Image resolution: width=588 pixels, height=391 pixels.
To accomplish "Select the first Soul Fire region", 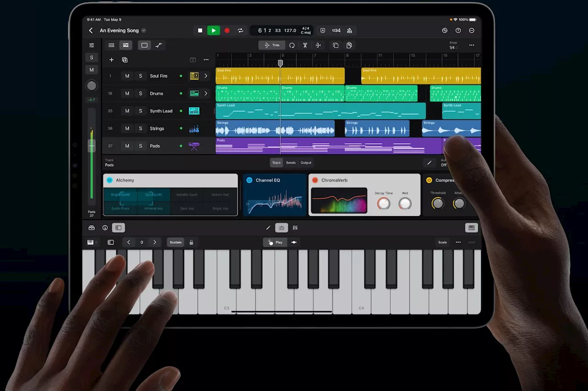I will point(280,76).
